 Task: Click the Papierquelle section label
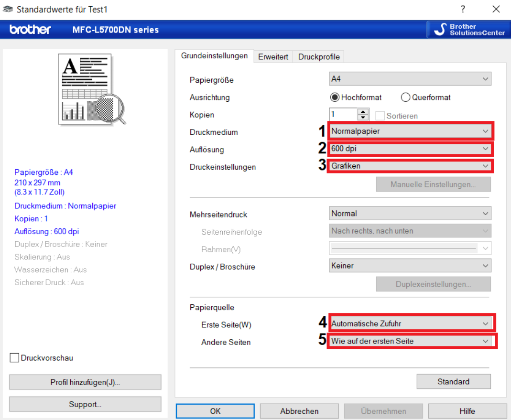(212, 308)
